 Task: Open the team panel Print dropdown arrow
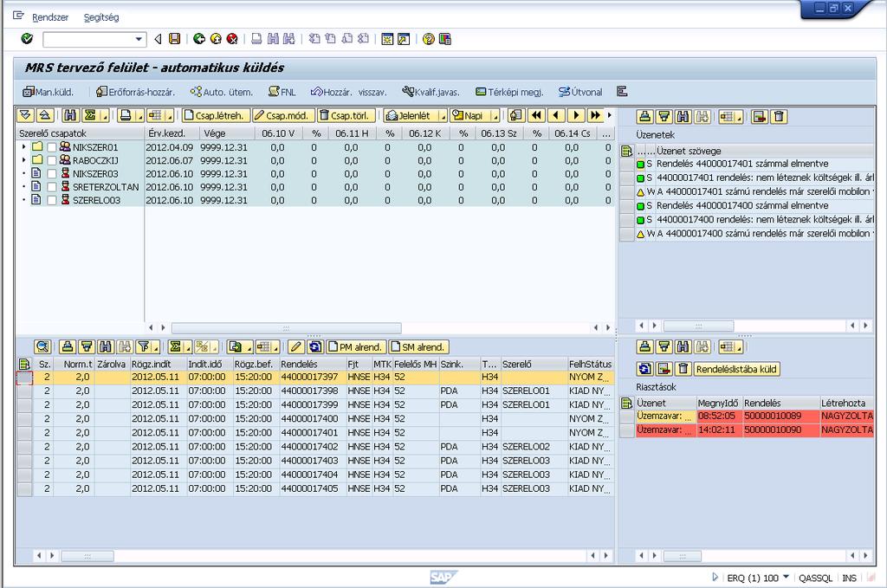[139, 117]
